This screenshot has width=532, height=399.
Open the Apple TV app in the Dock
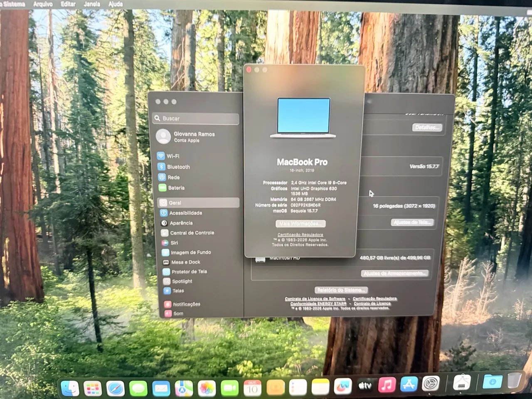[365, 386]
